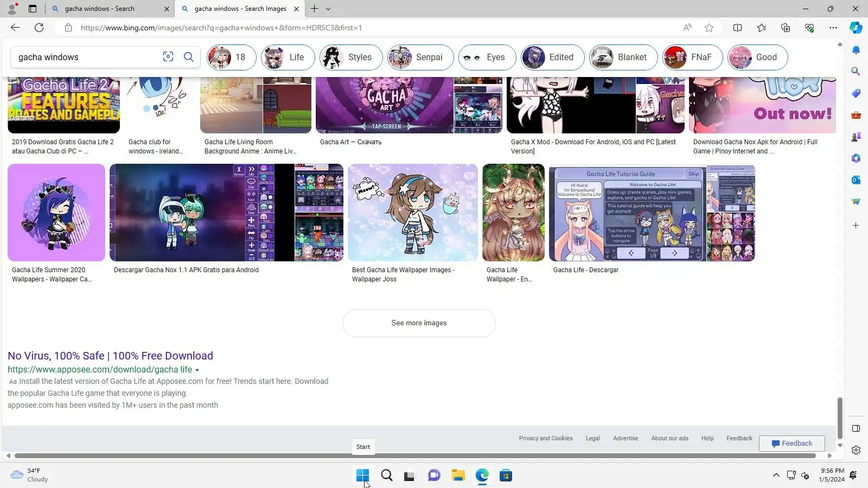Viewport: 868px width, 488px height.
Task: Click the 'See more images' button
Action: tap(419, 323)
